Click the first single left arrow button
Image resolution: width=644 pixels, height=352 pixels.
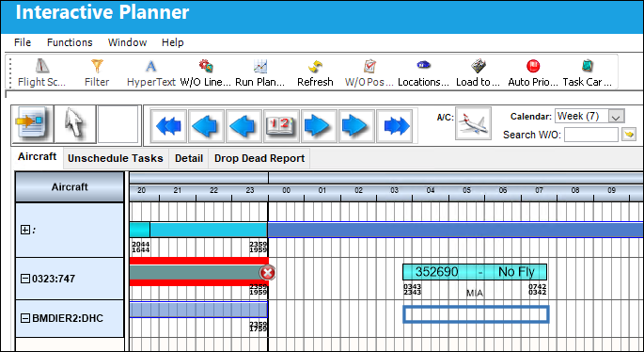[x=207, y=126]
